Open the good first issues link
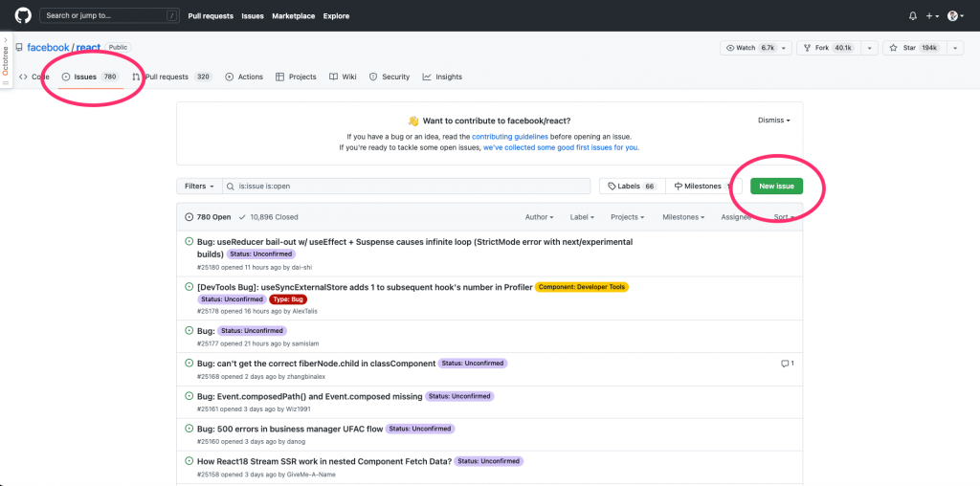 (561, 148)
